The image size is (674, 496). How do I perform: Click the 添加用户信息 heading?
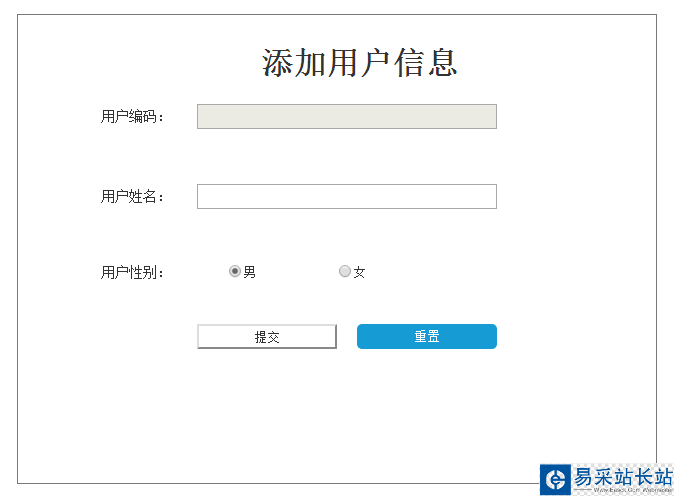(359, 63)
